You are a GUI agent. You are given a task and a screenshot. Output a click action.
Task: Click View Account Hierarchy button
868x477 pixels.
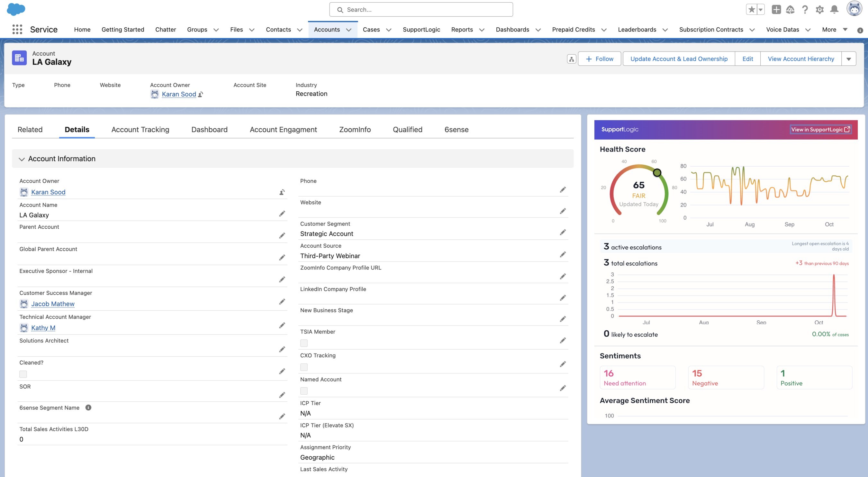point(800,59)
